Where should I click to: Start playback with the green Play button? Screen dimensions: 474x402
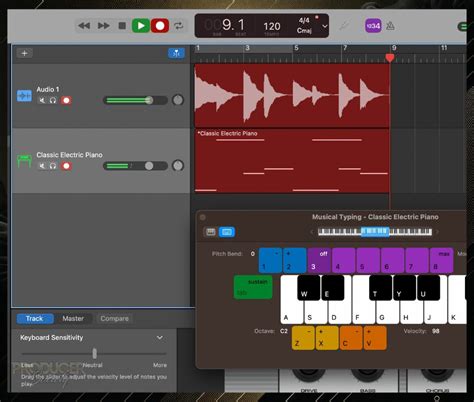click(x=141, y=26)
